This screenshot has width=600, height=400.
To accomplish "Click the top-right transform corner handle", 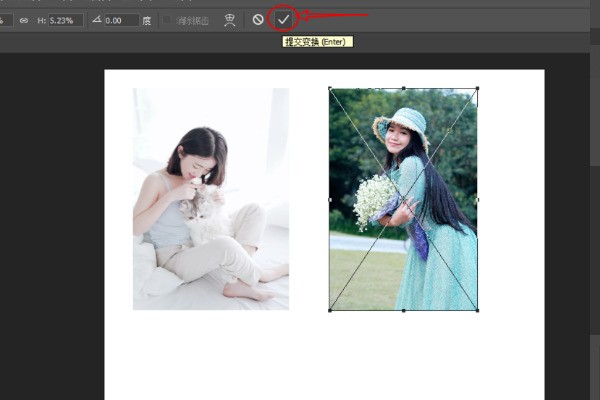I will [x=477, y=88].
